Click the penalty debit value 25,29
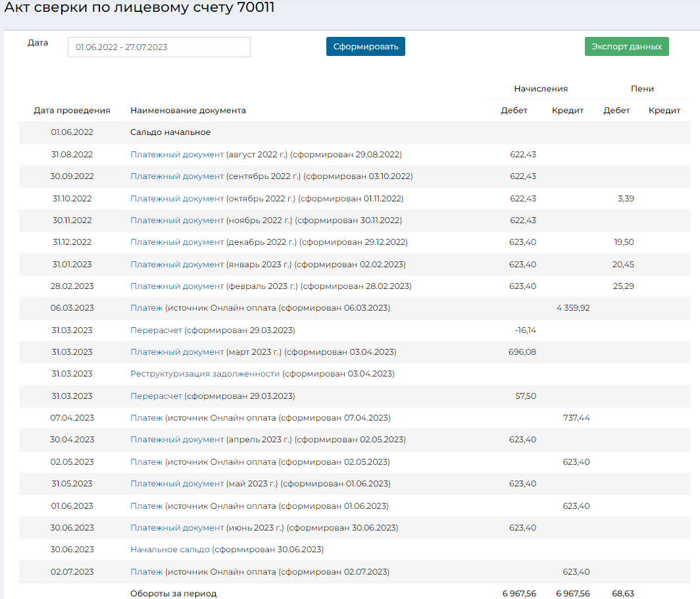The image size is (700, 599). click(x=623, y=286)
